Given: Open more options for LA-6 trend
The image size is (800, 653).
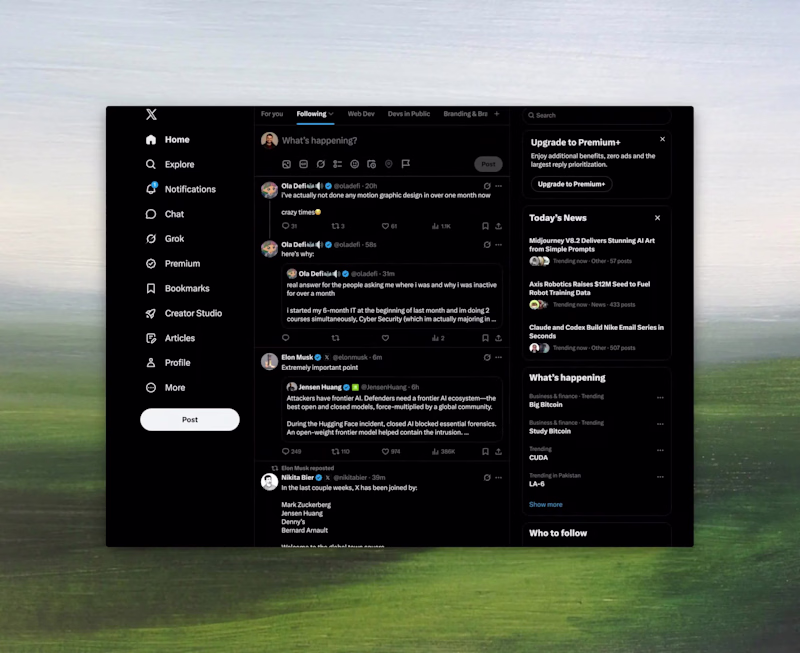Looking at the screenshot, I should point(660,477).
